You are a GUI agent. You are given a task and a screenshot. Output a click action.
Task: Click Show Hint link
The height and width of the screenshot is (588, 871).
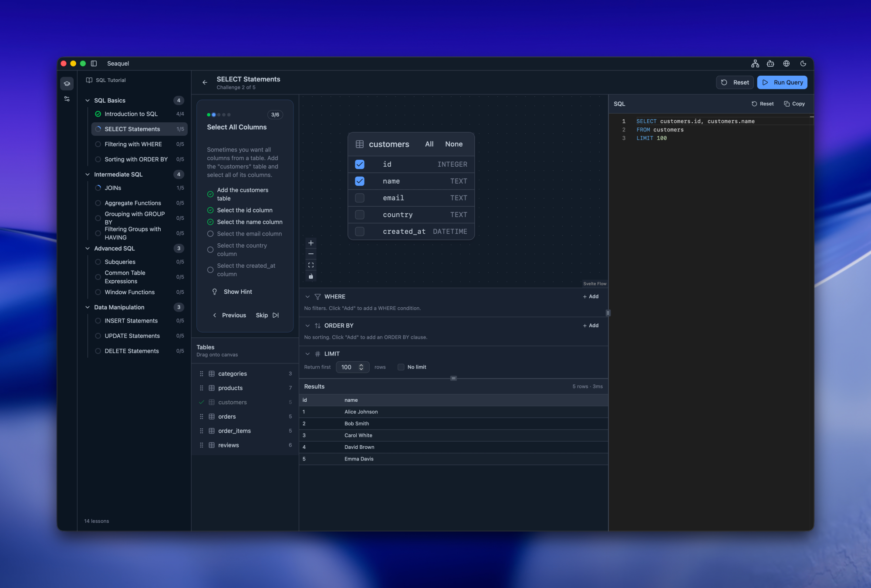(237, 292)
